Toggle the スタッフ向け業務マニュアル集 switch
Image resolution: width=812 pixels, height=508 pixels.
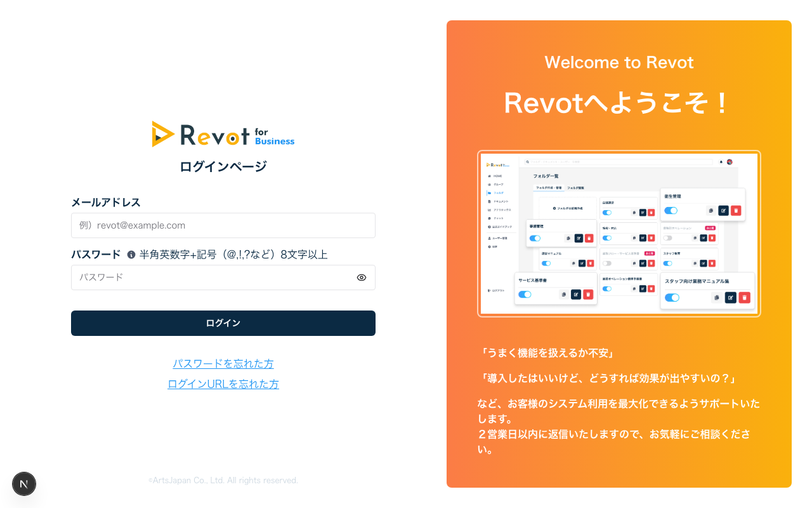[672, 297]
